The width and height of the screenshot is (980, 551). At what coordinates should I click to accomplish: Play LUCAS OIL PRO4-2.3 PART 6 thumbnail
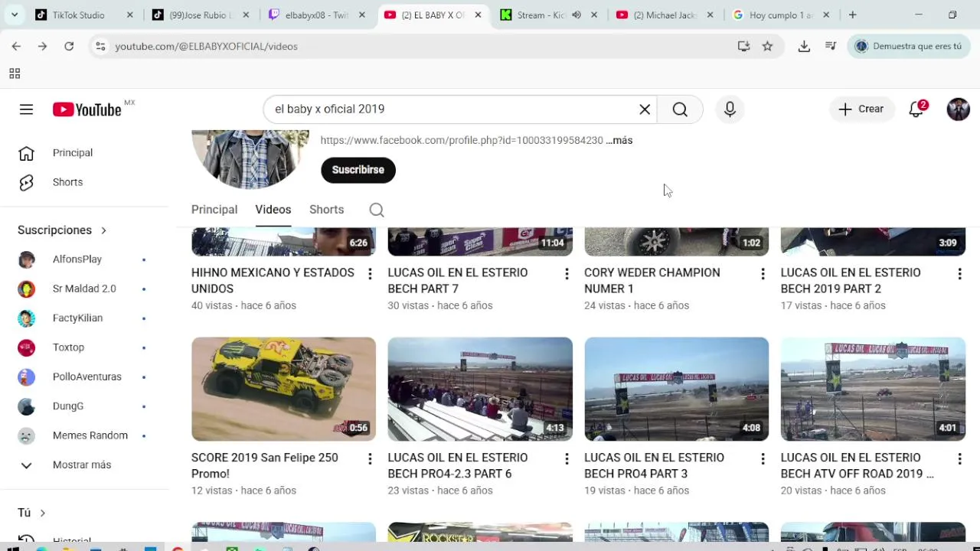[480, 389]
